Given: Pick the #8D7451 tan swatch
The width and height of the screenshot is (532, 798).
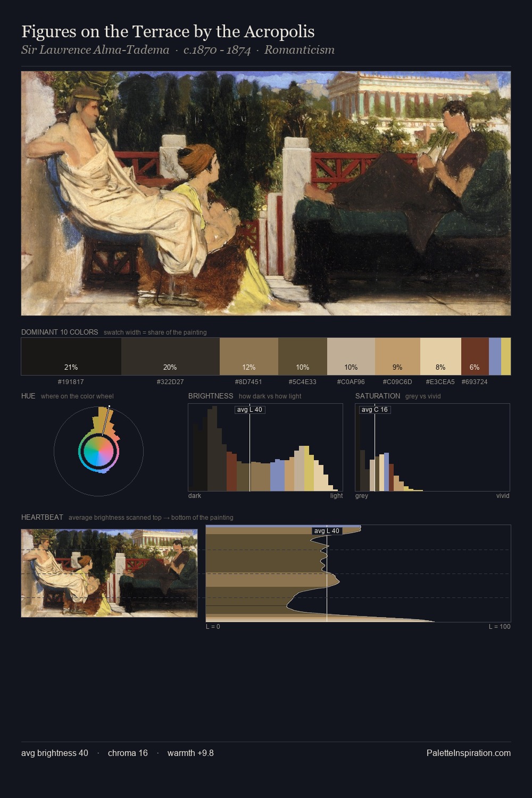Looking at the screenshot, I should [x=249, y=356].
